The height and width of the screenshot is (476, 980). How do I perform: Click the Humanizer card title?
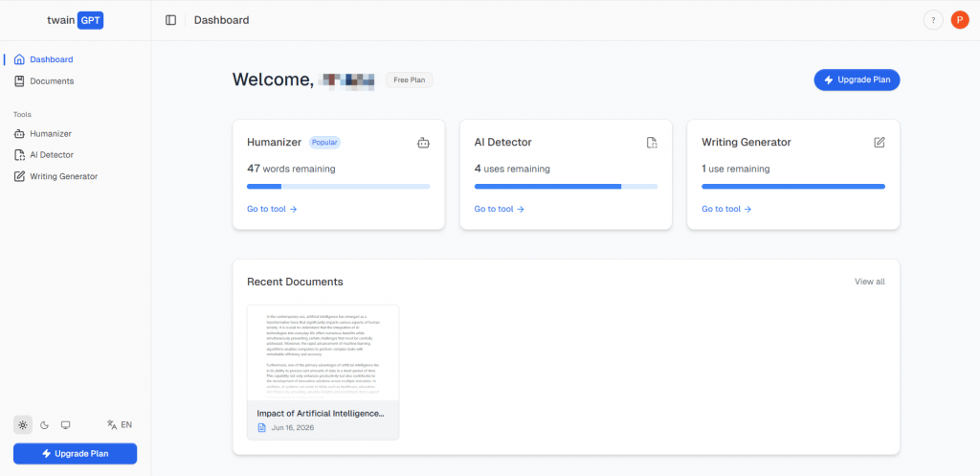(x=275, y=143)
